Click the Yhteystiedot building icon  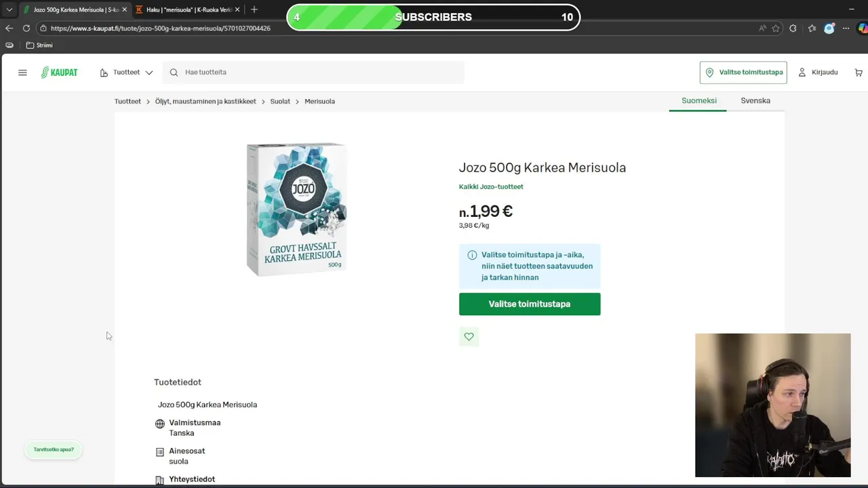point(160,481)
